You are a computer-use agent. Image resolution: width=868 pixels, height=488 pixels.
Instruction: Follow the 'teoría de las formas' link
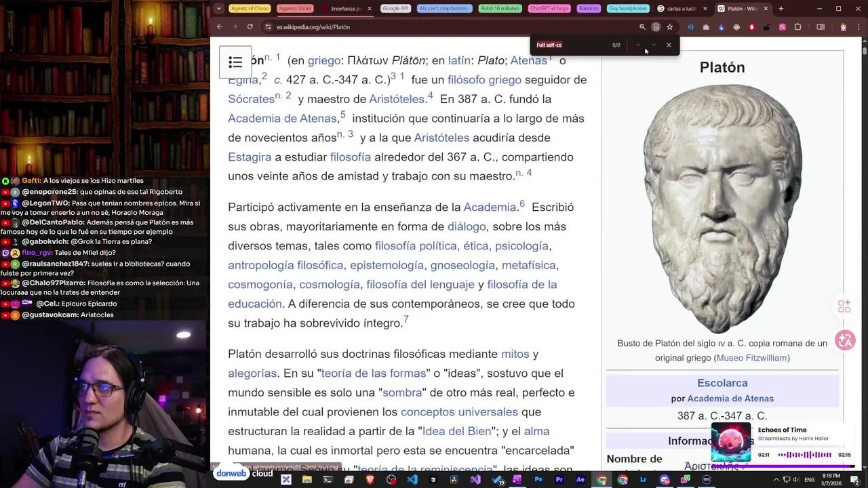pos(374,373)
